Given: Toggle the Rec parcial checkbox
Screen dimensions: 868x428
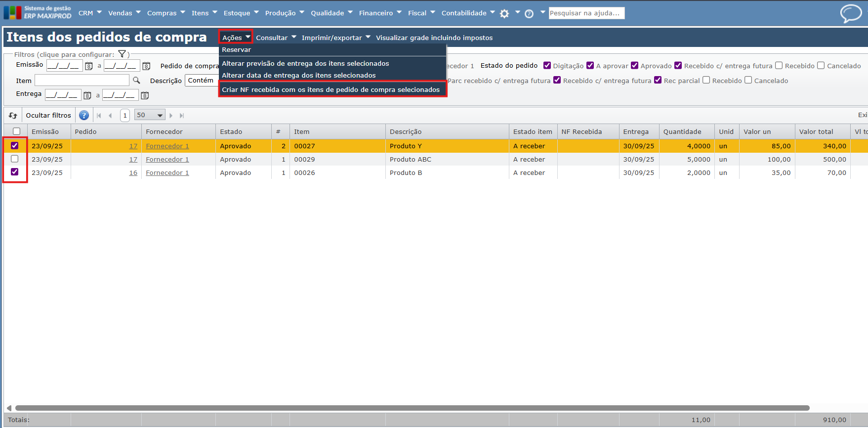Looking at the screenshot, I should (x=658, y=80).
